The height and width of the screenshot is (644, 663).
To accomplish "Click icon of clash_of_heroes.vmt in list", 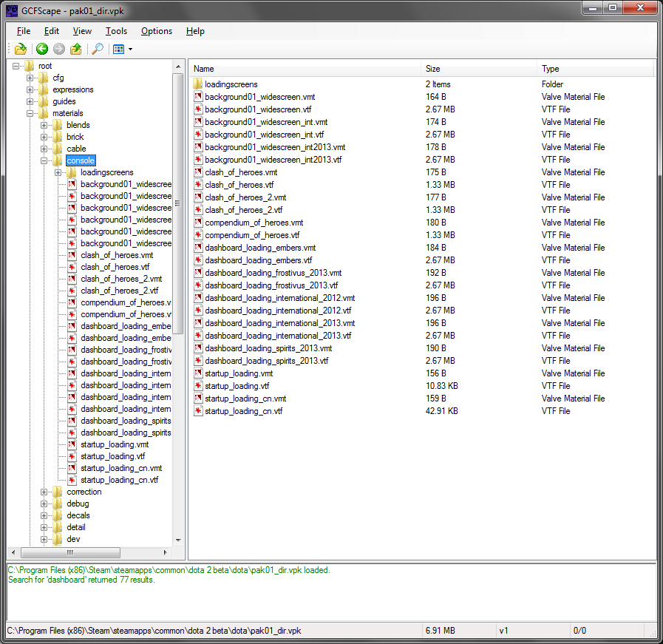I will pyautogui.click(x=198, y=172).
